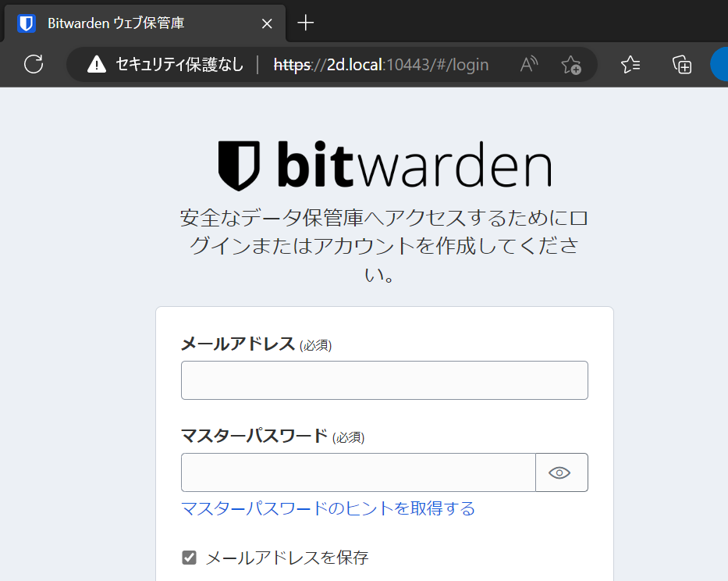
Task: Close the Bitwarden ウェブ保管庫 tab
Action: 267,23
